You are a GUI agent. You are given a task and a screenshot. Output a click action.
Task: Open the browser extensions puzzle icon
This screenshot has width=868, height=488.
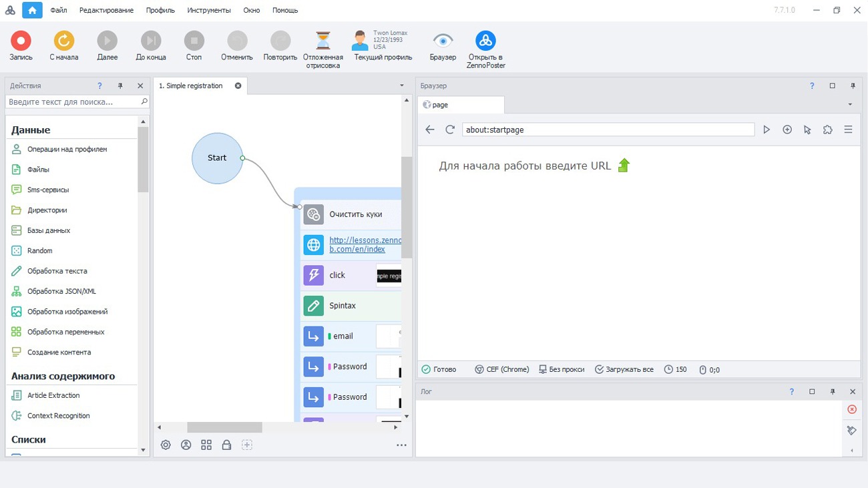tap(827, 130)
